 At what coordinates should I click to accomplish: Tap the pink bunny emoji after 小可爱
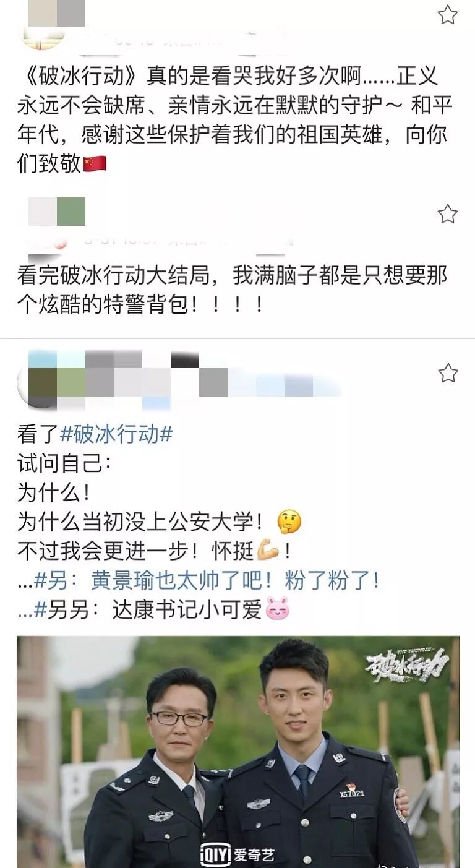coord(278,611)
